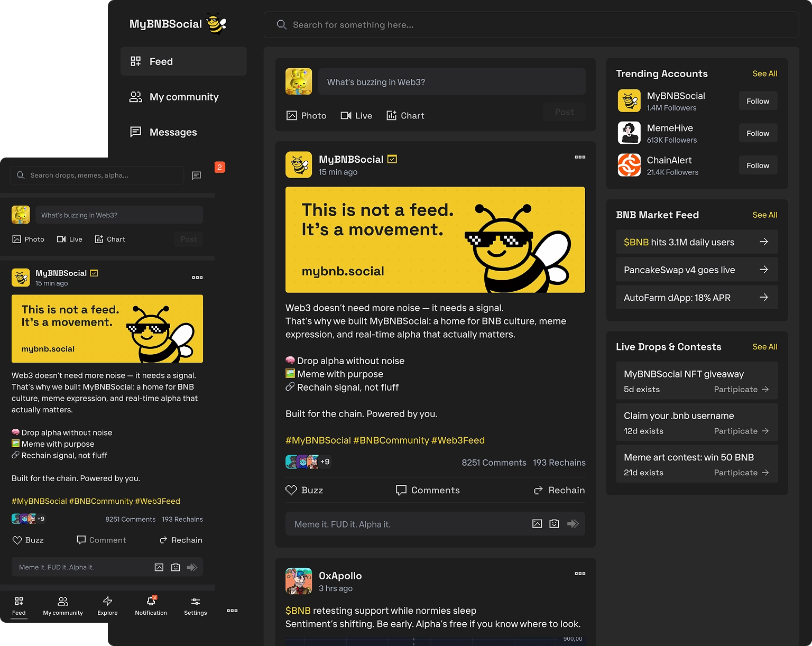Image resolution: width=812 pixels, height=646 pixels.
Task: Focus the mobile 'Search drops, memes, alpha' field
Action: coord(97,175)
